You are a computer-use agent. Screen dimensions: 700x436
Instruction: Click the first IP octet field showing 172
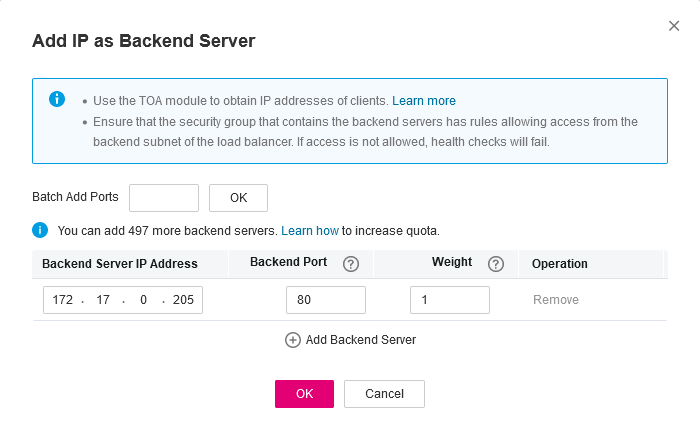63,300
